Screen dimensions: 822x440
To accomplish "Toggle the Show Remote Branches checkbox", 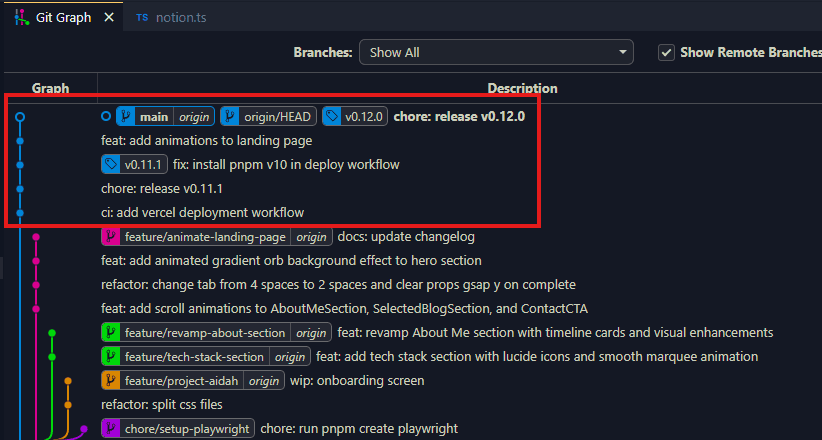I will pos(666,52).
